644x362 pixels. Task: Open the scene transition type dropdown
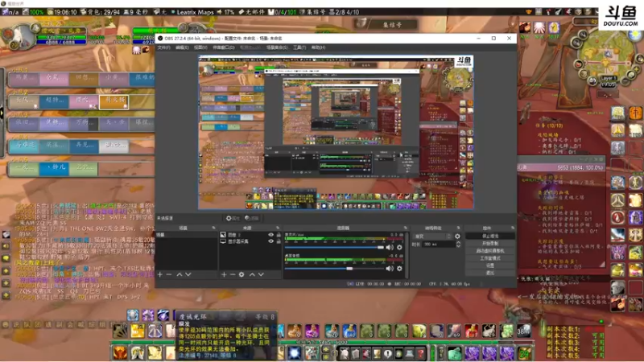tap(432, 237)
